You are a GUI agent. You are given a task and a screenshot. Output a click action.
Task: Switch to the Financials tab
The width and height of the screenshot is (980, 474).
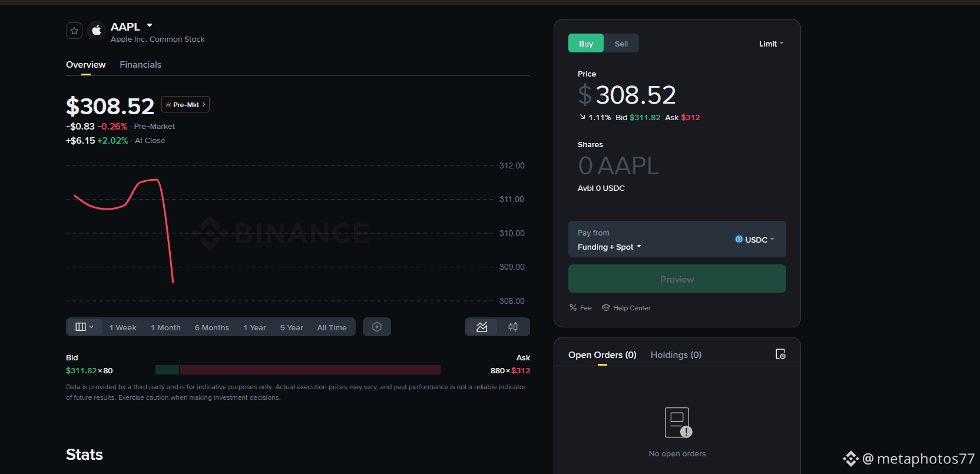coord(140,65)
